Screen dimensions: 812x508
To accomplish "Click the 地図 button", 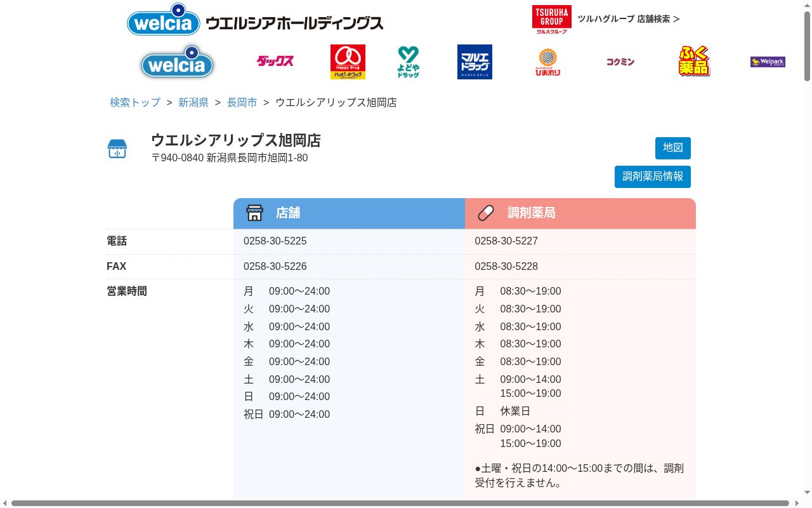I will (x=673, y=148).
